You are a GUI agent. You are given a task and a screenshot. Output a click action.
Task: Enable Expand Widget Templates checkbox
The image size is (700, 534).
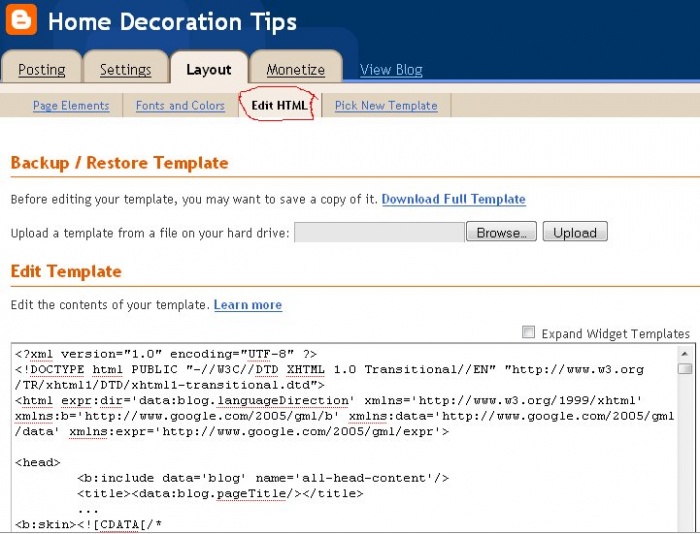click(528, 332)
